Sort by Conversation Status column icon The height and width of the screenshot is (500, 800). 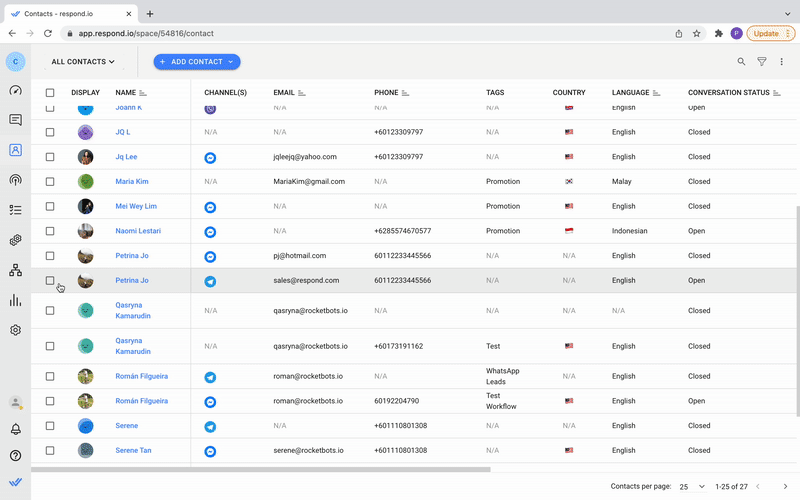click(x=777, y=93)
